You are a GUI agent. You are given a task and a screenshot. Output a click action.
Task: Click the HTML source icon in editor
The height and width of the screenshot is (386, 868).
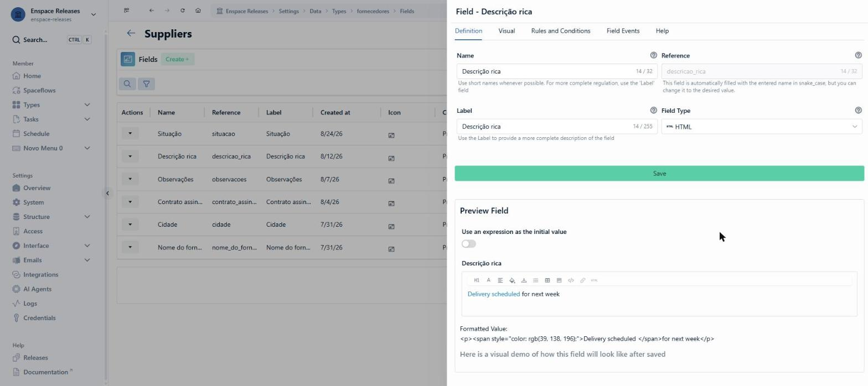594,280
